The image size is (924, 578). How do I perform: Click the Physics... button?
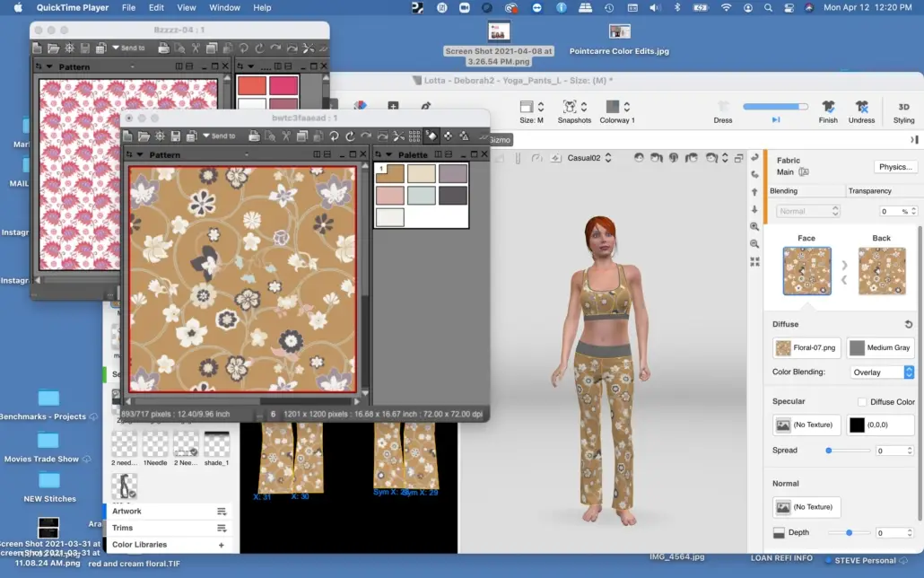click(895, 167)
